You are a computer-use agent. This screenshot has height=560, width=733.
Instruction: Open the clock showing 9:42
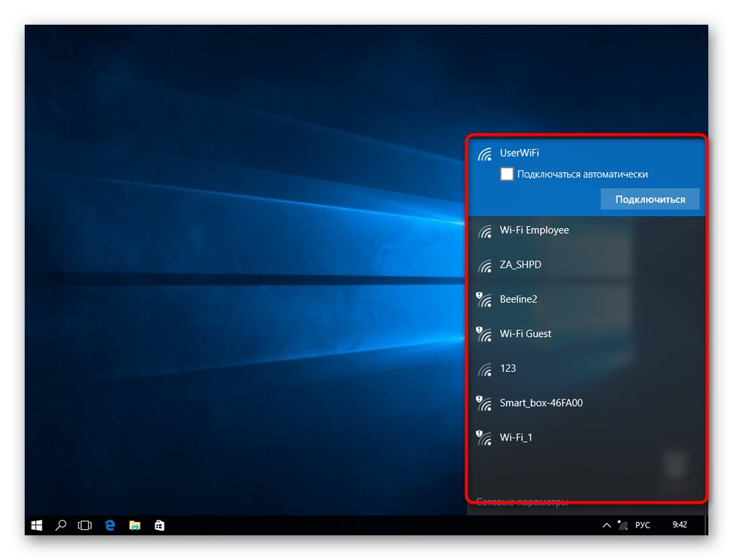pyautogui.click(x=680, y=525)
